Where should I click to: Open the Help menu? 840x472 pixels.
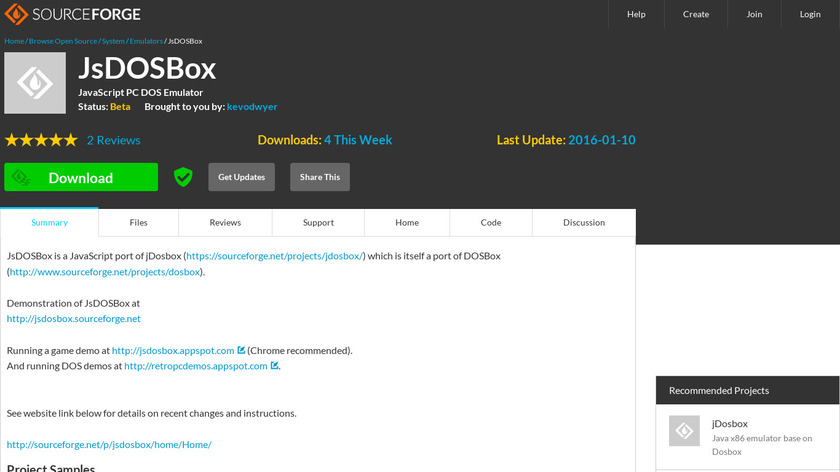click(636, 14)
